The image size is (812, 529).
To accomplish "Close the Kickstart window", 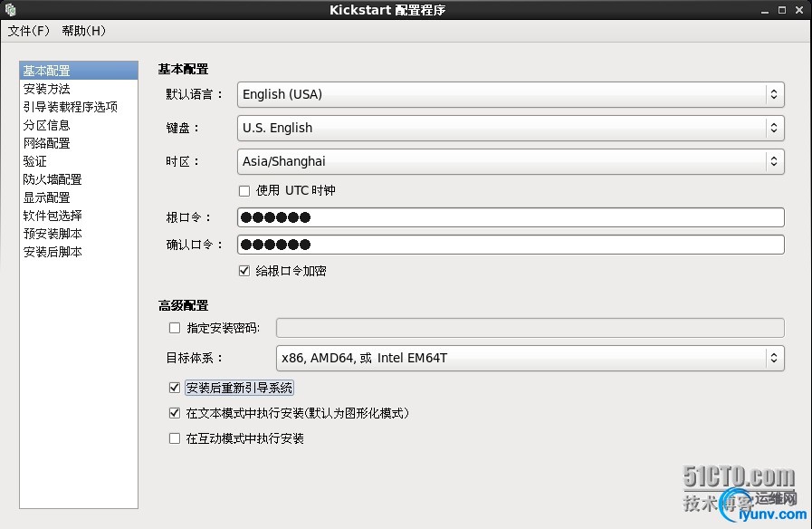I will click(x=799, y=10).
